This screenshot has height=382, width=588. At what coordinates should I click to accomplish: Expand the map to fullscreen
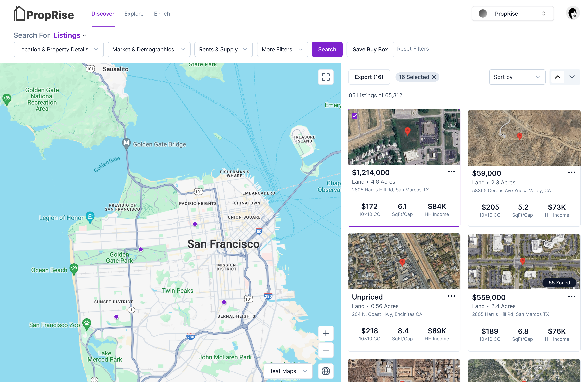(326, 77)
